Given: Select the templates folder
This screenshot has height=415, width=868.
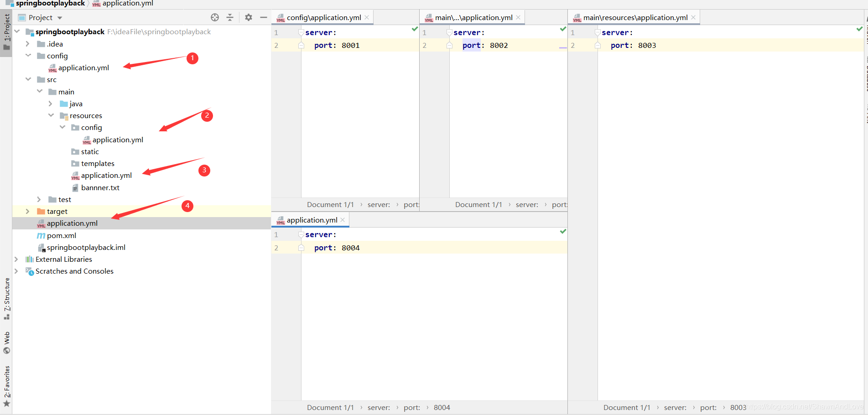Looking at the screenshot, I should (98, 163).
